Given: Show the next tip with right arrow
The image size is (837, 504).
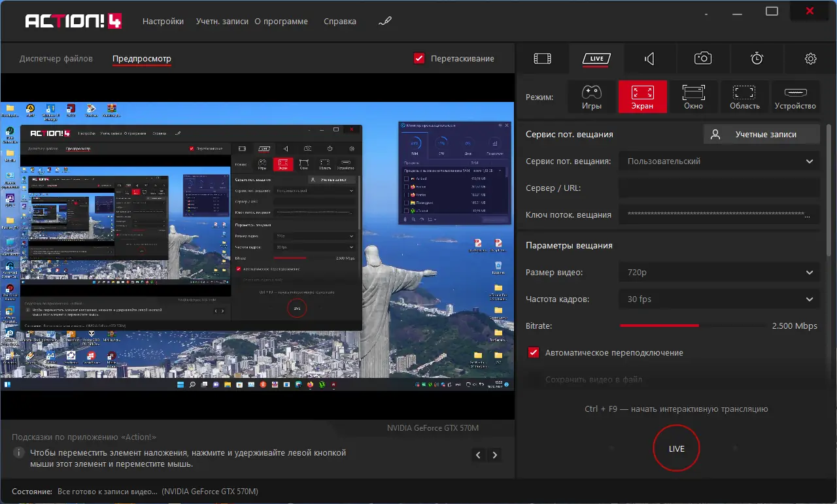Looking at the screenshot, I should pos(495,455).
